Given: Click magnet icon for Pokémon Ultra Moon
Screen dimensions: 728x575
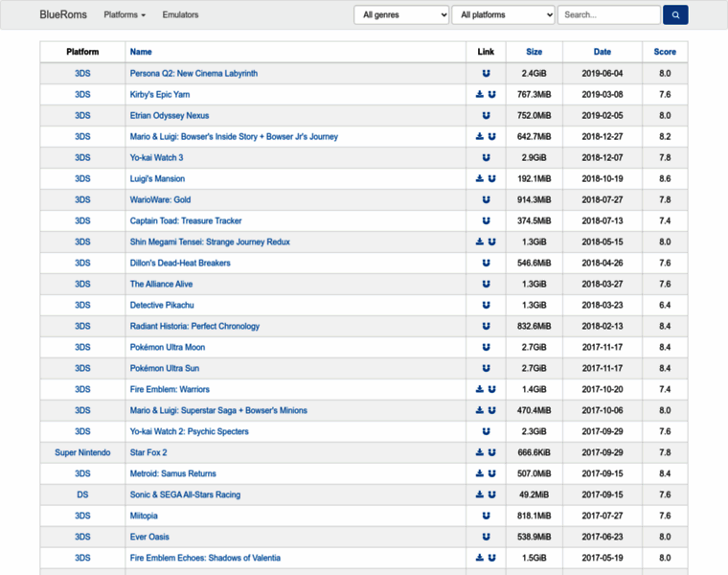Looking at the screenshot, I should (x=486, y=347).
